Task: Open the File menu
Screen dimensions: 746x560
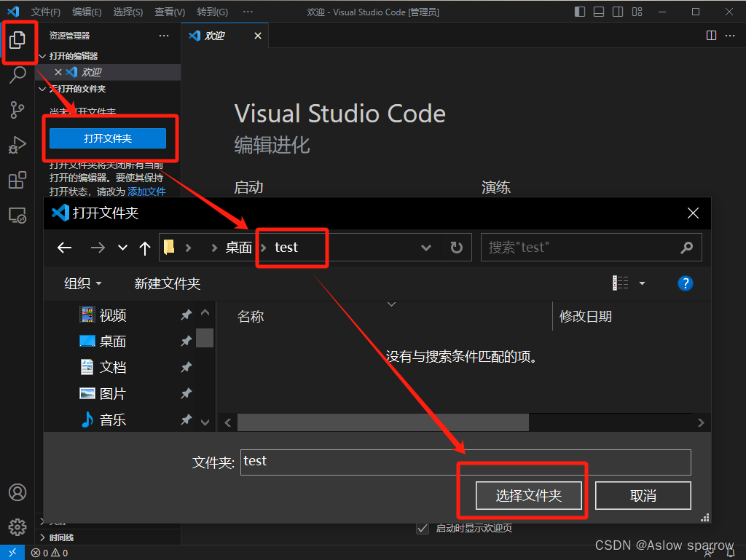Action: [x=46, y=12]
